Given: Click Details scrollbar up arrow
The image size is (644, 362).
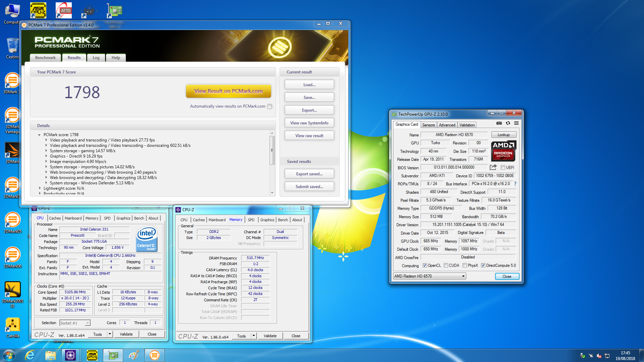Looking at the screenshot, I should click(272, 133).
